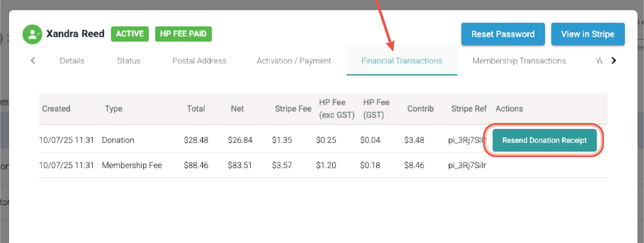
Task: Click the $8.46 contribution value
Action: (414, 165)
